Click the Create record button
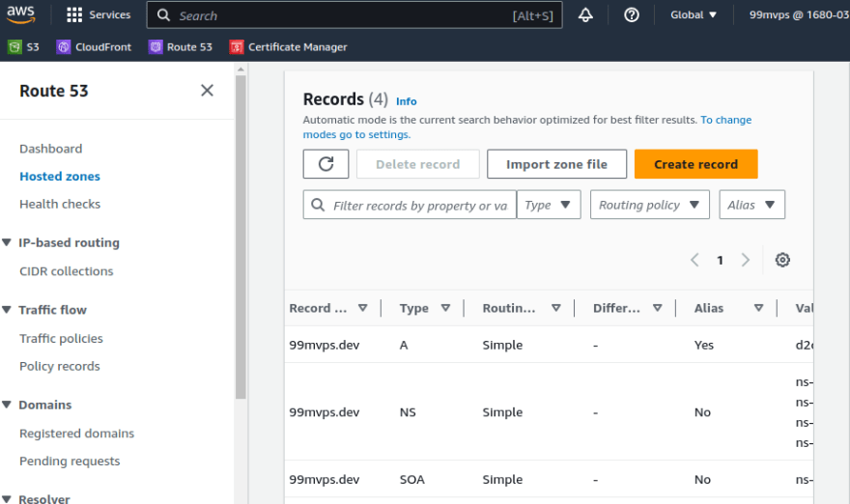Viewport: 850px width, 504px height. (696, 164)
